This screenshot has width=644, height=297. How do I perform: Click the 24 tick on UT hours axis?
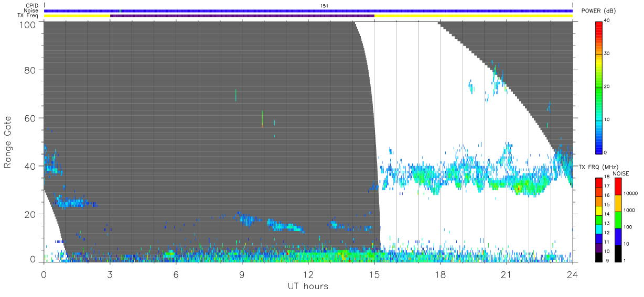coord(573,274)
